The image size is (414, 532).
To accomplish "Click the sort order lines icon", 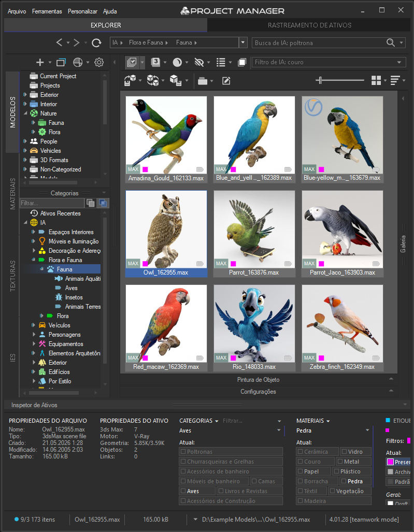I will [395, 80].
